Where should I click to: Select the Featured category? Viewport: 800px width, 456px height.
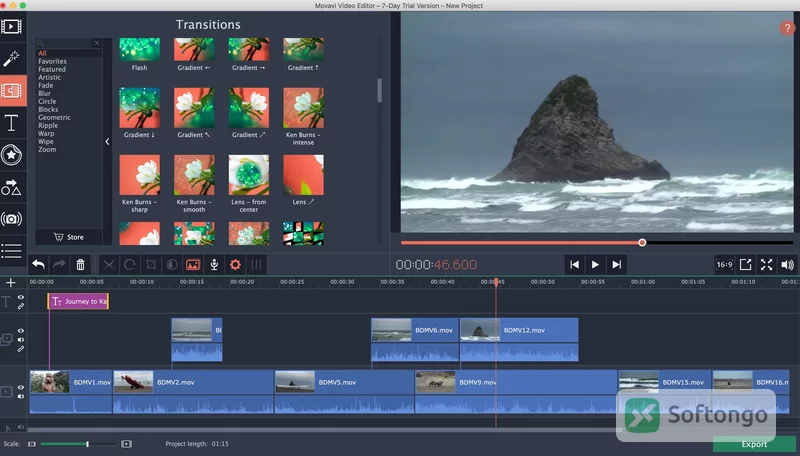click(x=52, y=69)
